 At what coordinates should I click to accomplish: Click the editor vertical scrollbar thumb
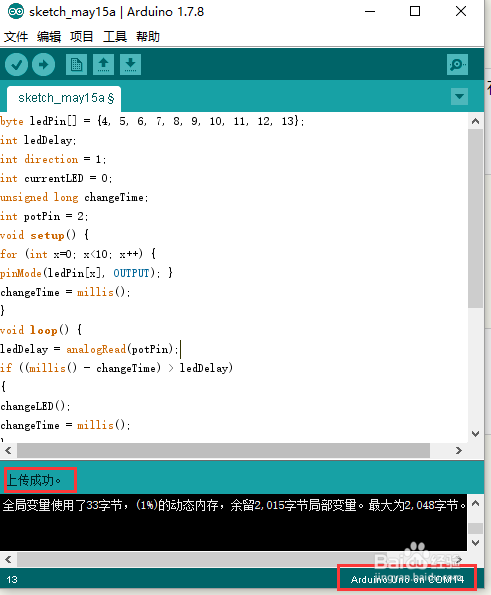(x=475, y=219)
